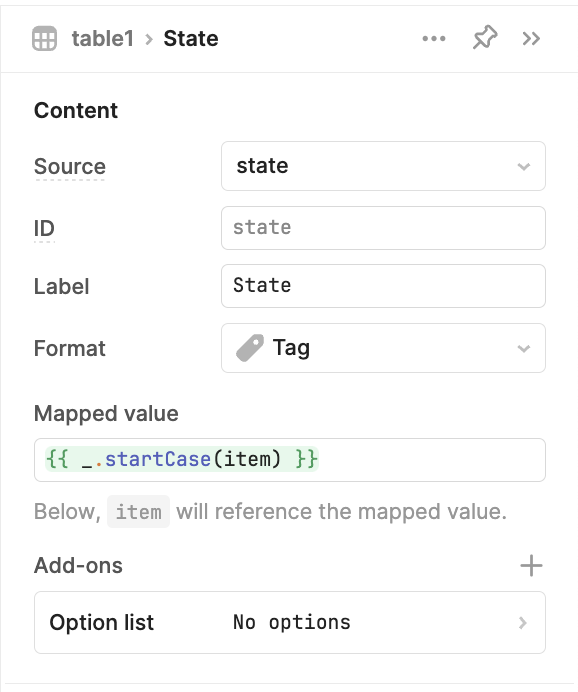Open the Source dropdown showing state
This screenshot has height=692, width=578.
tap(383, 166)
